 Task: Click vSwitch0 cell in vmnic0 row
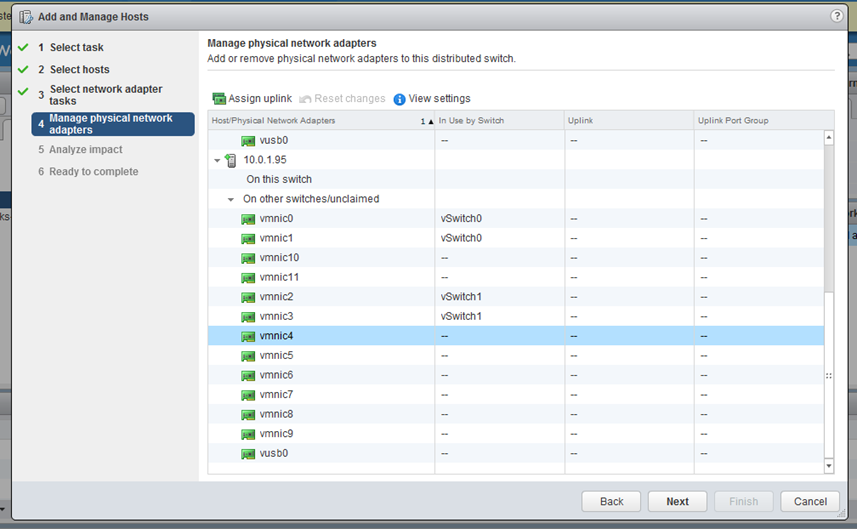pyautogui.click(x=461, y=219)
